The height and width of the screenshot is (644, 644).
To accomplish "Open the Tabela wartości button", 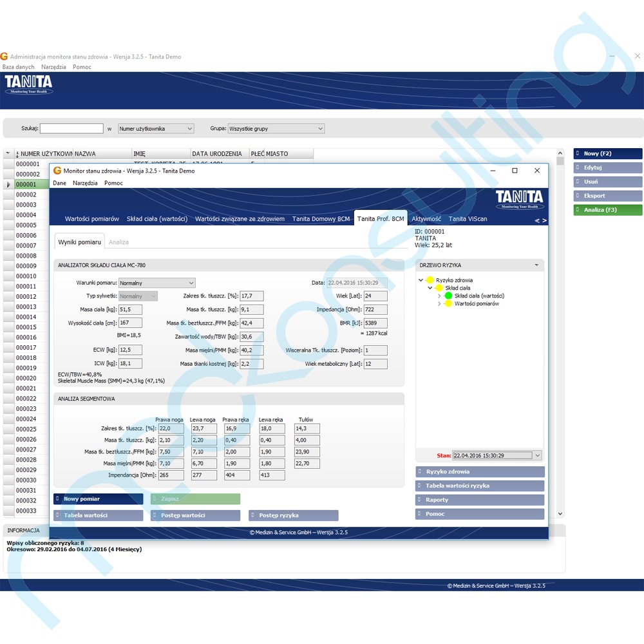I will [98, 515].
